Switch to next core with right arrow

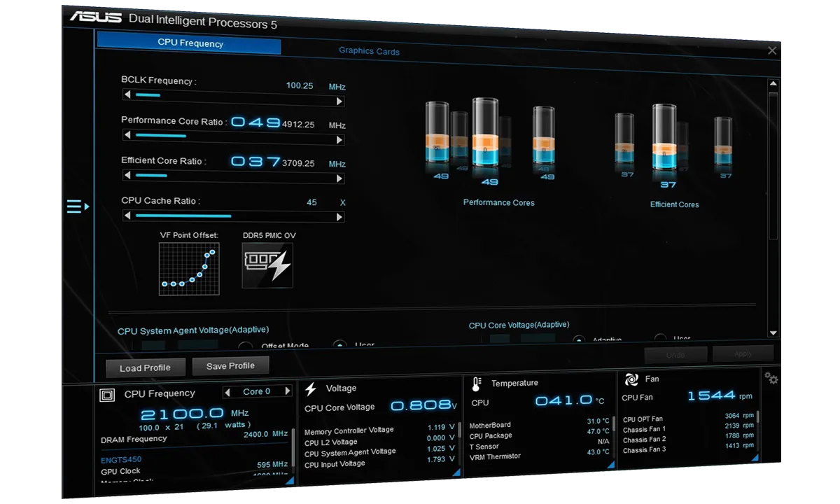[287, 391]
